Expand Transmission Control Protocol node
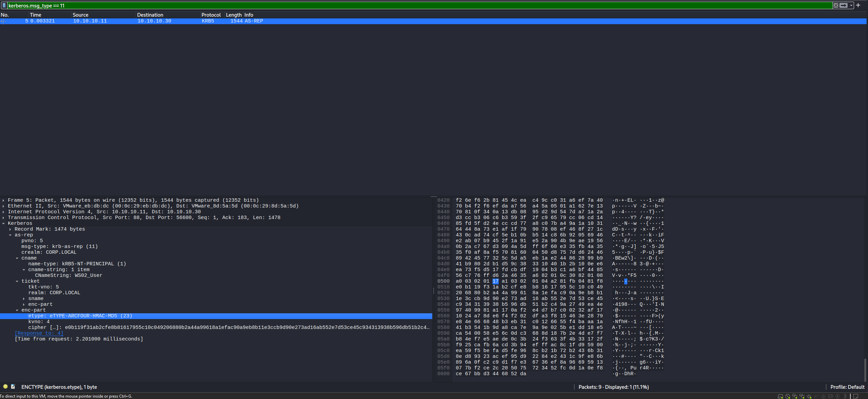868x399 pixels. (3, 218)
